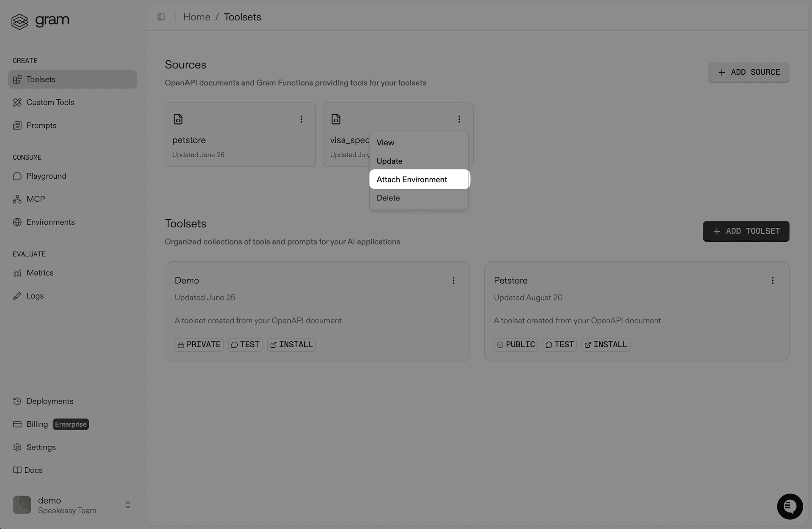The height and width of the screenshot is (529, 812).
Task: View Metrics under Evaluate
Action: (x=40, y=273)
